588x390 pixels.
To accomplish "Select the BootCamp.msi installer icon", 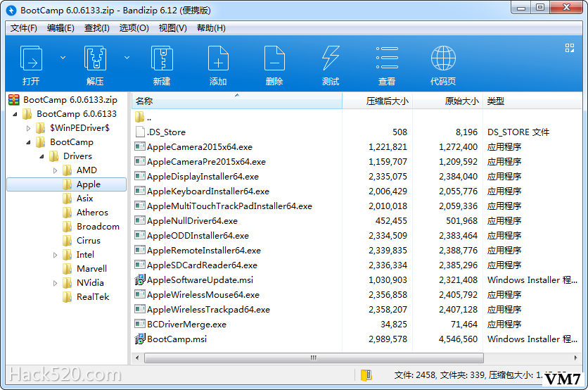I will click(x=140, y=339).
